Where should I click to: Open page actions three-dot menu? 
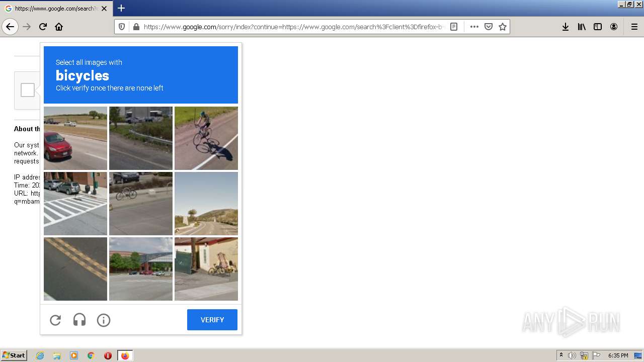pyautogui.click(x=474, y=27)
